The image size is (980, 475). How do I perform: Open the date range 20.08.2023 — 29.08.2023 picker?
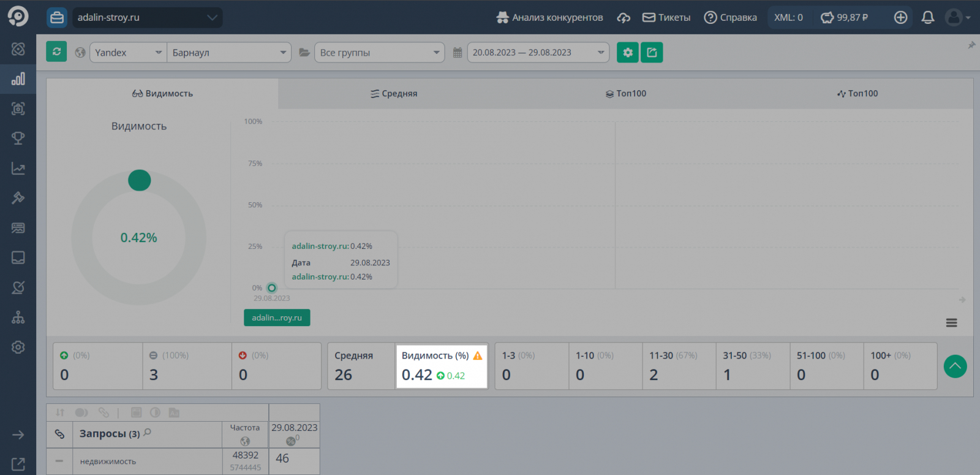pyautogui.click(x=538, y=52)
